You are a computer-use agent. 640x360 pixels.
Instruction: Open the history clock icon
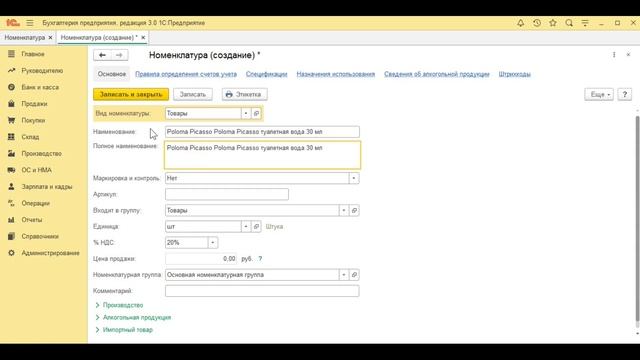point(537,23)
